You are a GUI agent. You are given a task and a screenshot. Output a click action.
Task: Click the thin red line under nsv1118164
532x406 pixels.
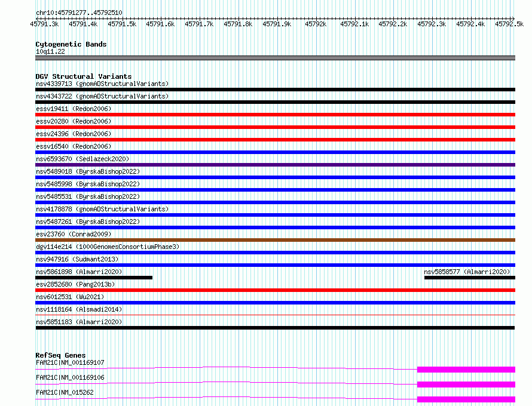(x=275, y=315)
